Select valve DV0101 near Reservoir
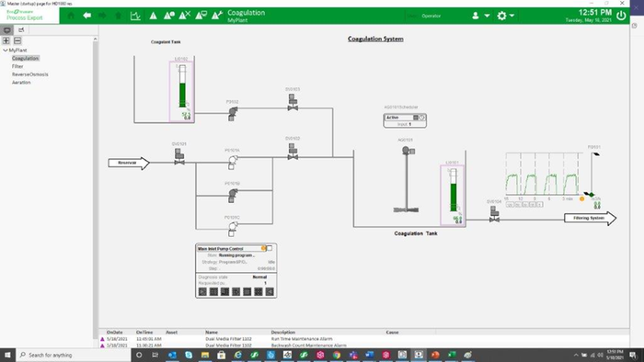The height and width of the screenshot is (362, 644). point(179,157)
